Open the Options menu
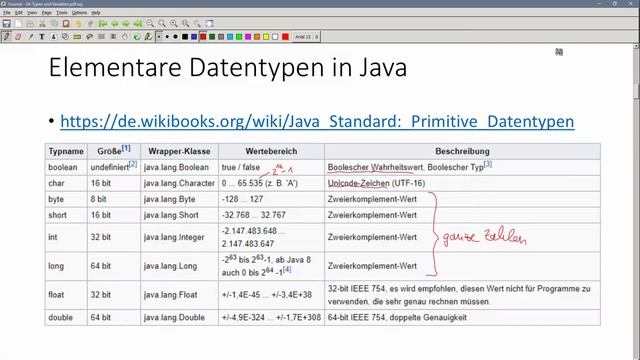Viewport: 640px width, 360px height. [79, 13]
